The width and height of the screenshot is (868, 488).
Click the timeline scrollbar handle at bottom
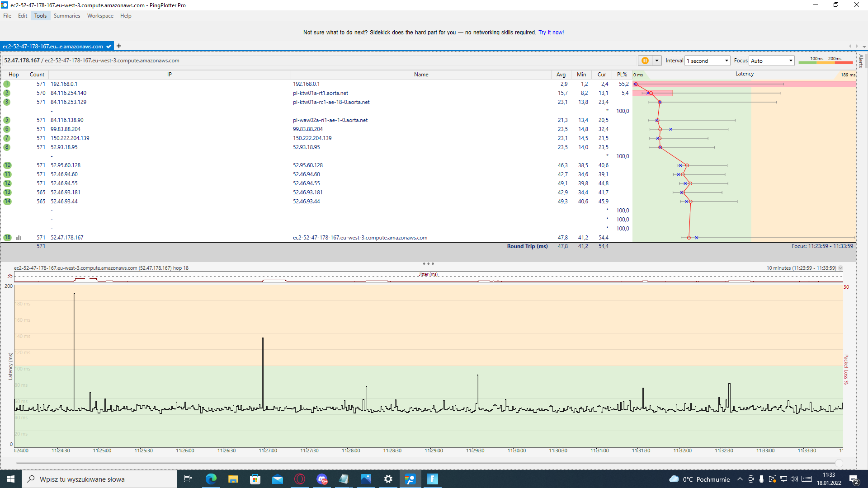point(839,463)
